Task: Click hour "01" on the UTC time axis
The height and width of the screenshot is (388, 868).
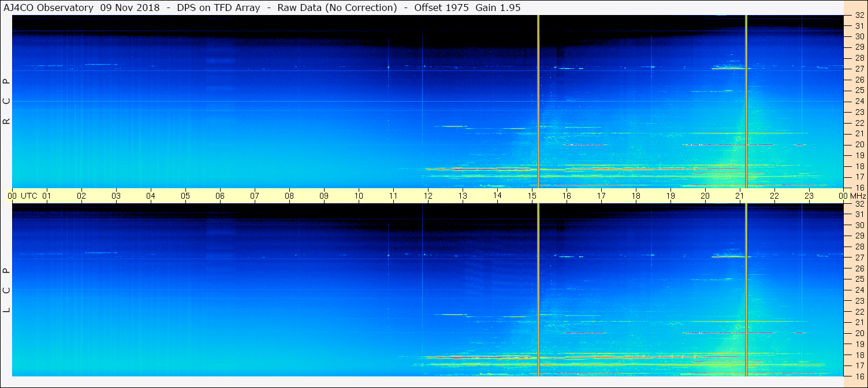Action: click(47, 196)
